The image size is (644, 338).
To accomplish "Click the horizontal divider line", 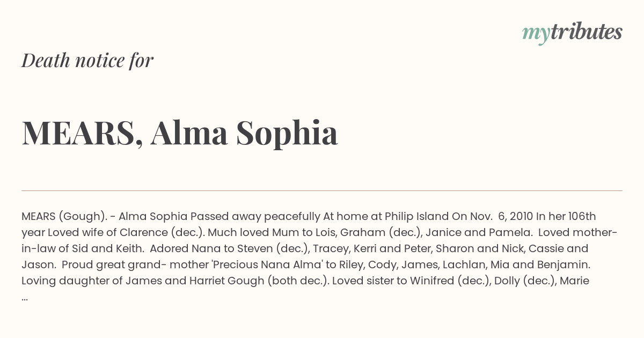I will [x=322, y=190].
